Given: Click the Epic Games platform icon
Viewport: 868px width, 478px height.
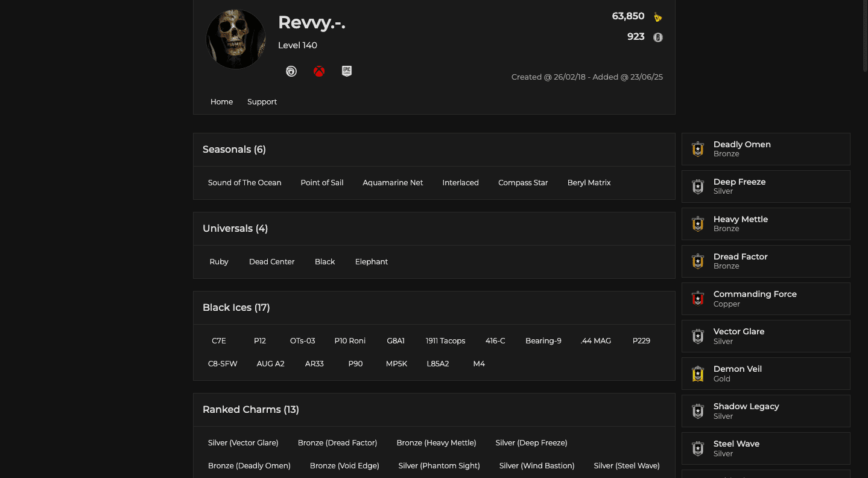Looking at the screenshot, I should [346, 71].
